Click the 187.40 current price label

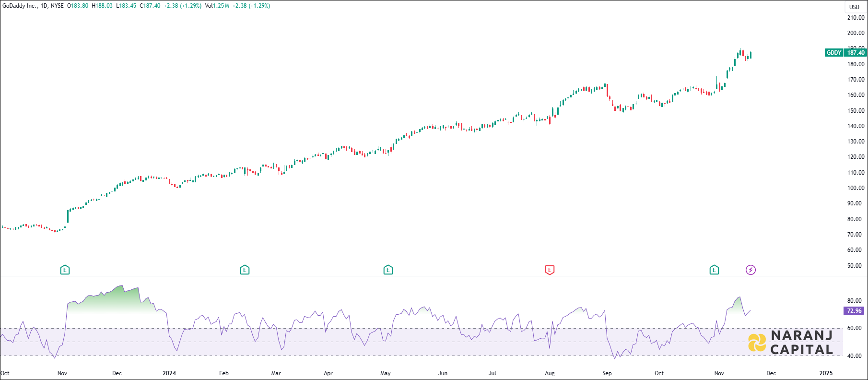coord(856,53)
